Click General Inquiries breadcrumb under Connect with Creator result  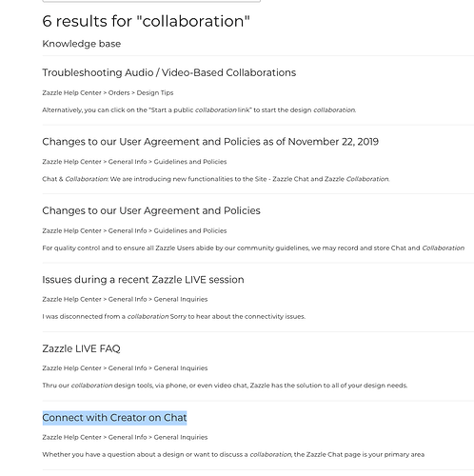pyautogui.click(x=181, y=437)
